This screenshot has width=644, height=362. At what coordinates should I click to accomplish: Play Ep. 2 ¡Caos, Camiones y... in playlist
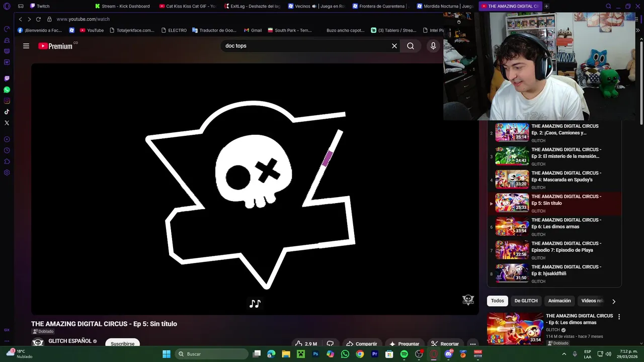(554, 133)
